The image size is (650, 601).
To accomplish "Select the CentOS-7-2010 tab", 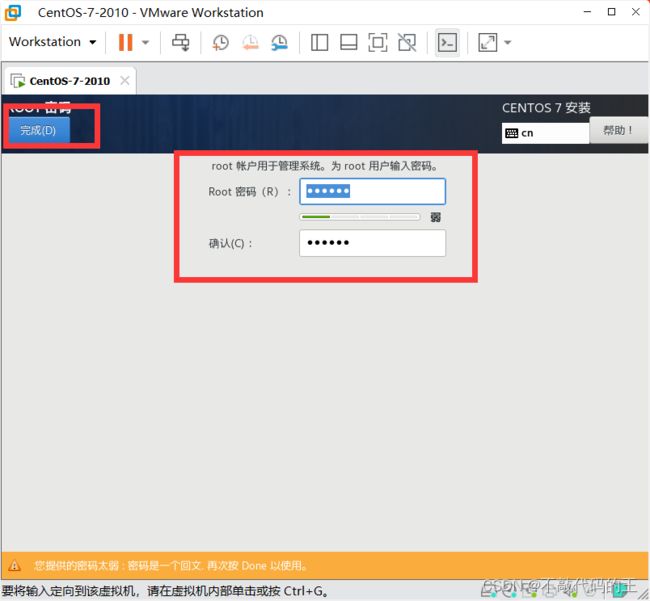I will click(x=70, y=81).
